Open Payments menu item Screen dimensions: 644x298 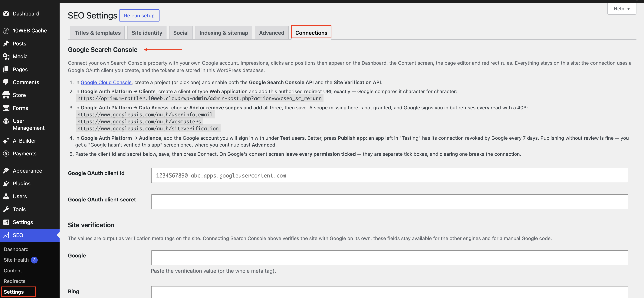(25, 154)
